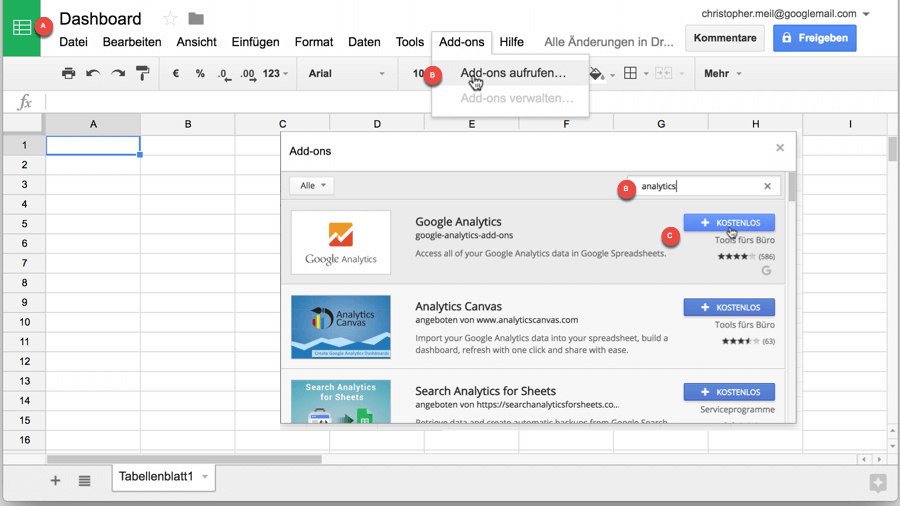Select all cells corner button

pos(24,123)
